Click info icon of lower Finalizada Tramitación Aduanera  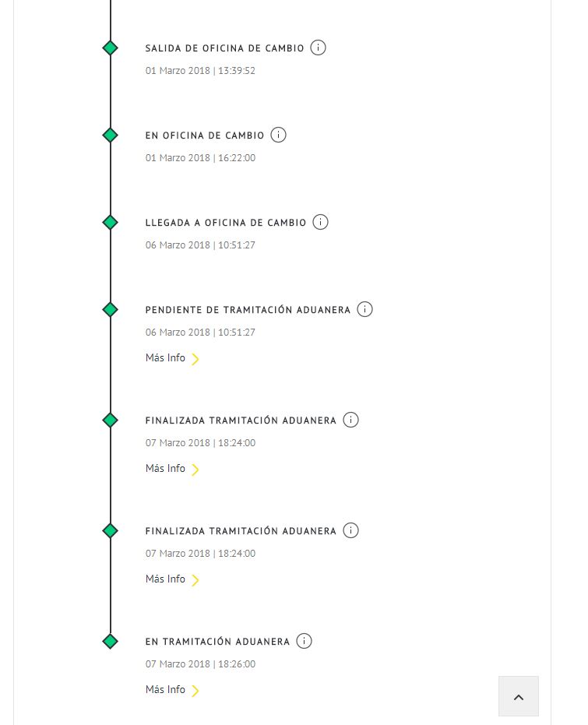pyautogui.click(x=350, y=530)
